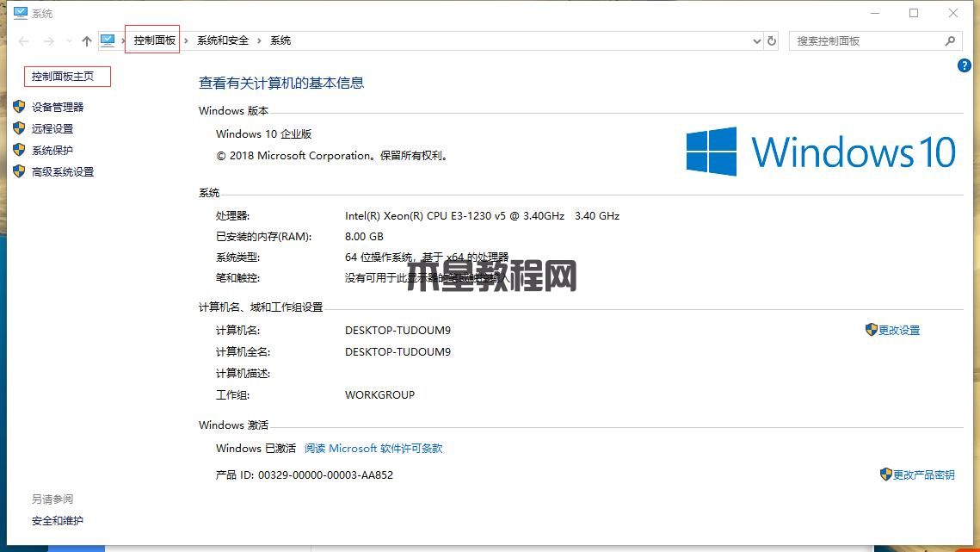980x552 pixels.
Task: Click the heading 查看有关计算机的基本信息
Action: point(281,84)
